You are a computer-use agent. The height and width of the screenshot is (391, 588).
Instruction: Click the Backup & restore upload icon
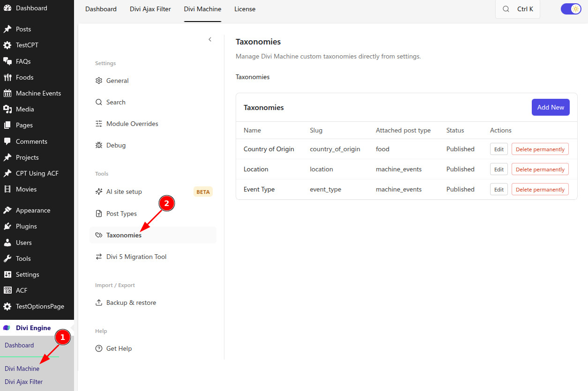tap(99, 302)
